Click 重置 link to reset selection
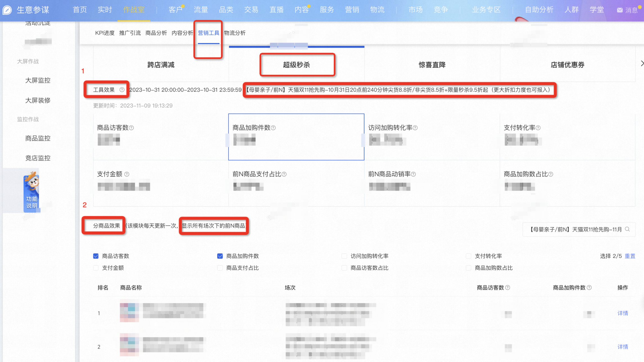This screenshot has width=644, height=362. pos(630,256)
